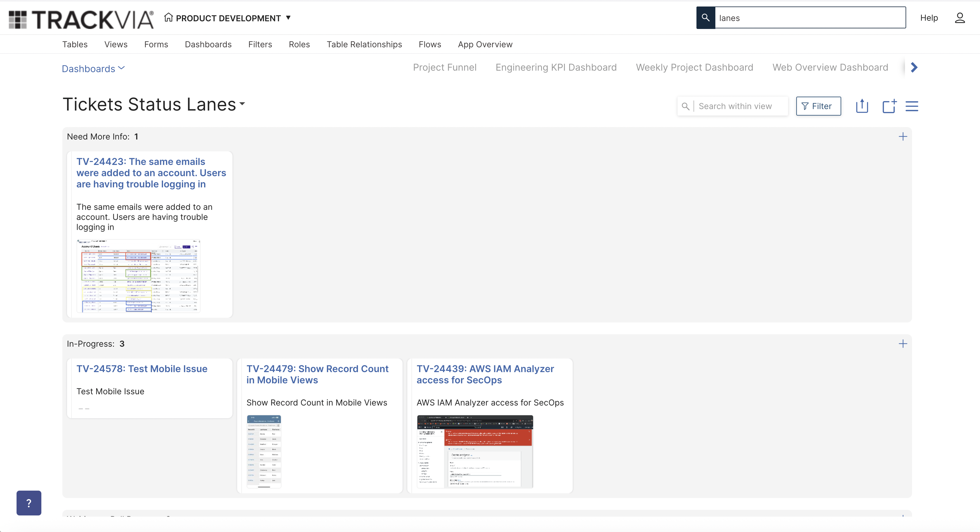Go to the Tables menu
Image resolution: width=980 pixels, height=532 pixels.
coord(75,44)
